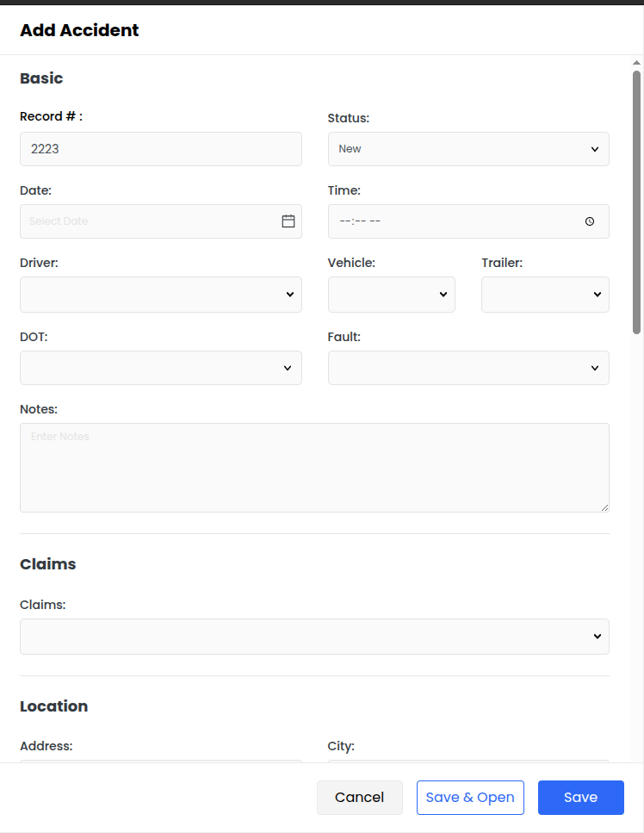Screen dimensions: 644x833
Task: Click the blue Save button
Action: [581, 798]
